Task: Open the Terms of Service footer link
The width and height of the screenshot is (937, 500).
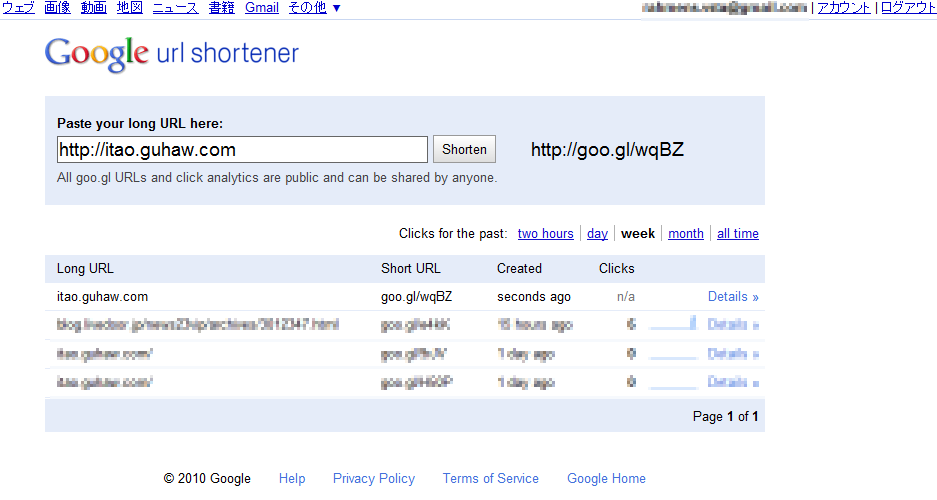Action: [x=491, y=478]
